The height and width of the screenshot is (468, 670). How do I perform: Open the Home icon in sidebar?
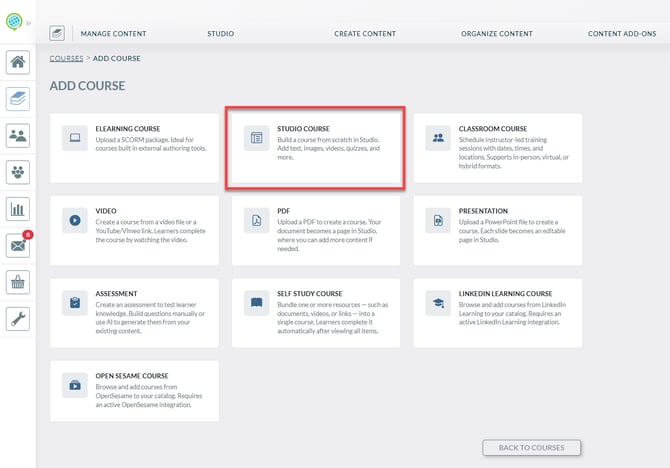coord(18,62)
